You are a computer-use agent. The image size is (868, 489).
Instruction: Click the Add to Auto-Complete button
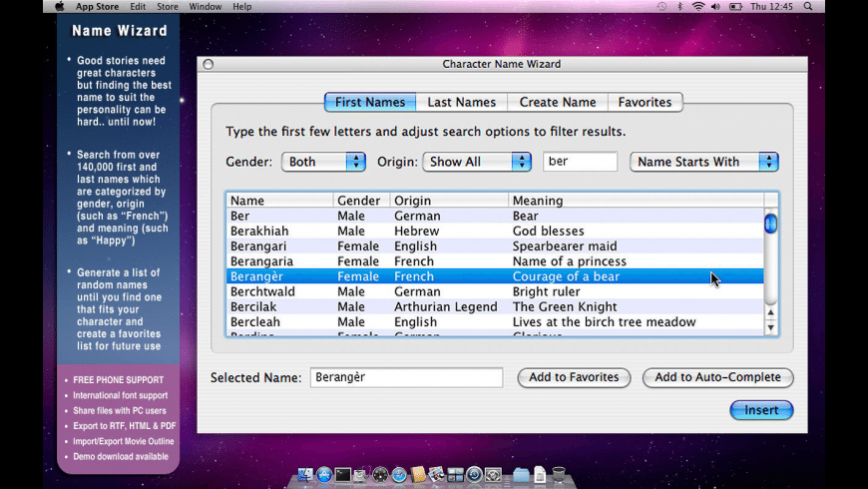[x=717, y=377]
